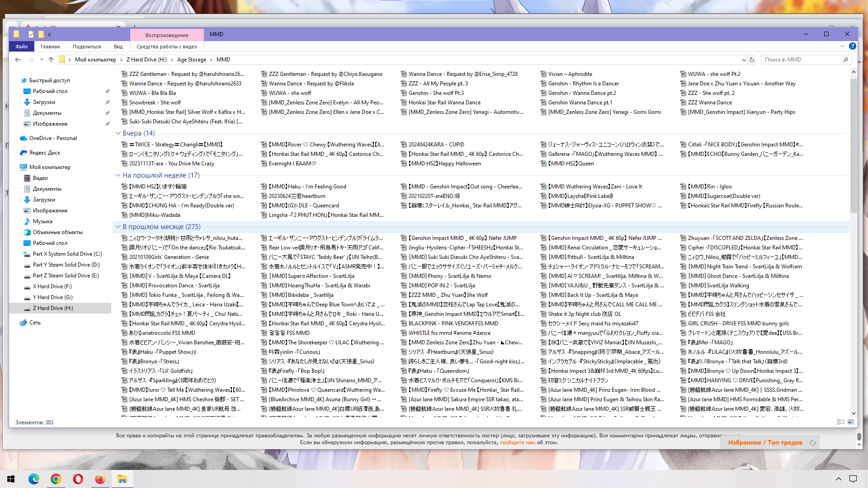This screenshot has width=868, height=488.
Task: Go back with the left arrow button
Action: [18, 60]
